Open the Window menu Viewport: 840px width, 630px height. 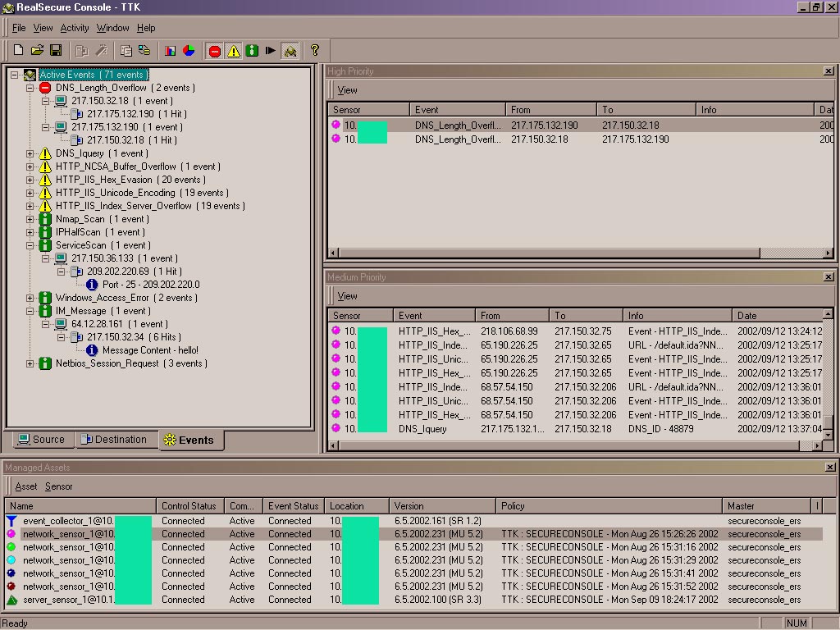tap(112, 28)
